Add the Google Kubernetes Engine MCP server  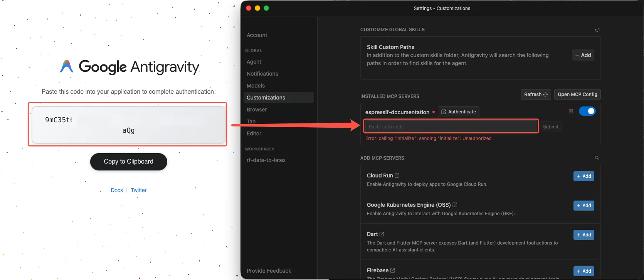(x=584, y=206)
